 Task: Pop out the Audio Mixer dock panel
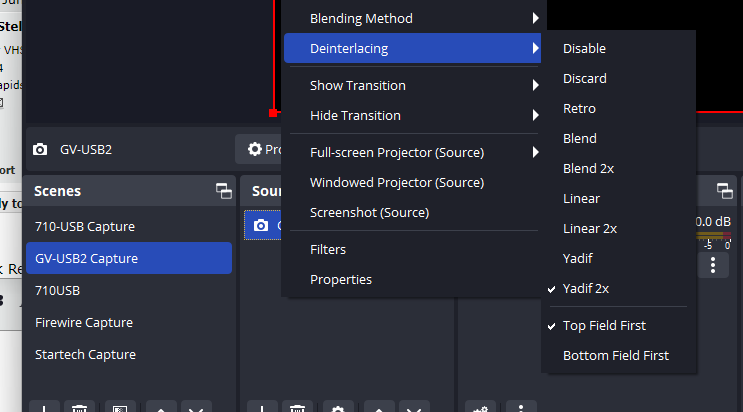tap(726, 191)
